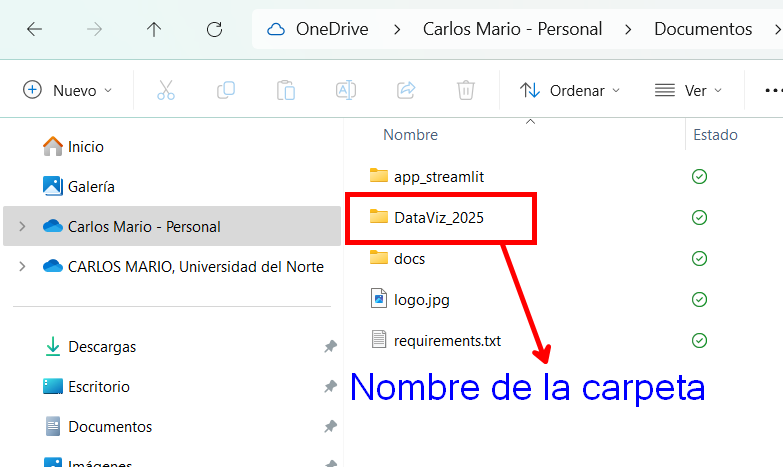Click the Rename icon
The width and height of the screenshot is (783, 467).
346,90
